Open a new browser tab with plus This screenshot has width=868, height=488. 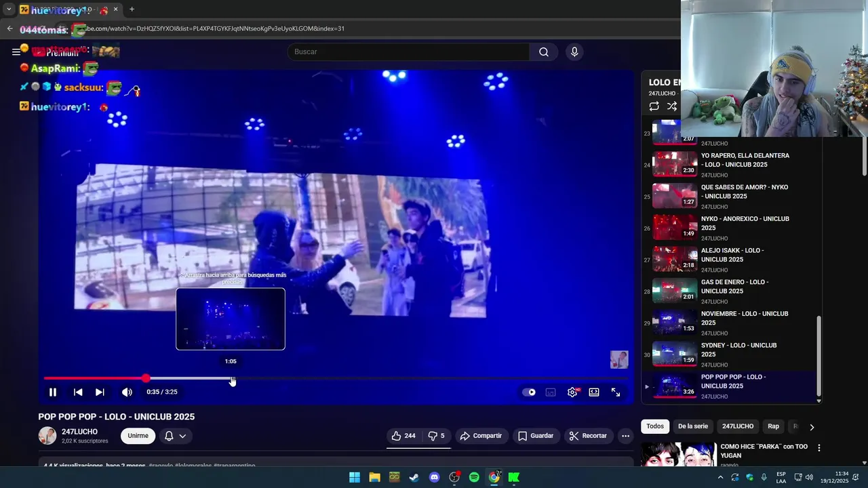coord(132,9)
